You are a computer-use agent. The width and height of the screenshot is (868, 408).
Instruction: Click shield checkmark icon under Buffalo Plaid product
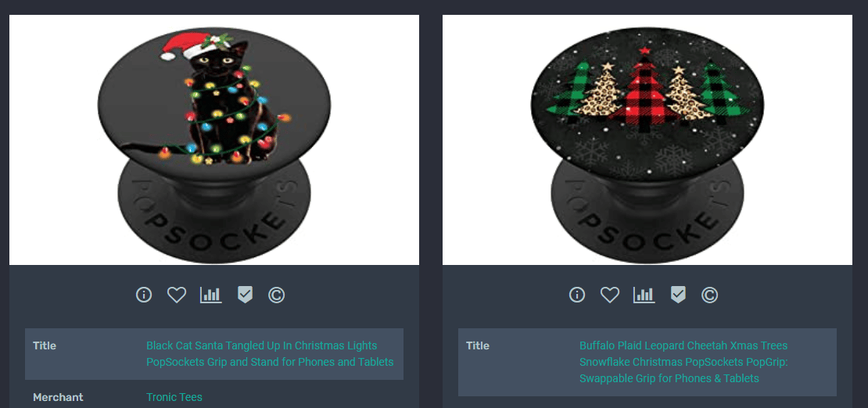coord(678,295)
